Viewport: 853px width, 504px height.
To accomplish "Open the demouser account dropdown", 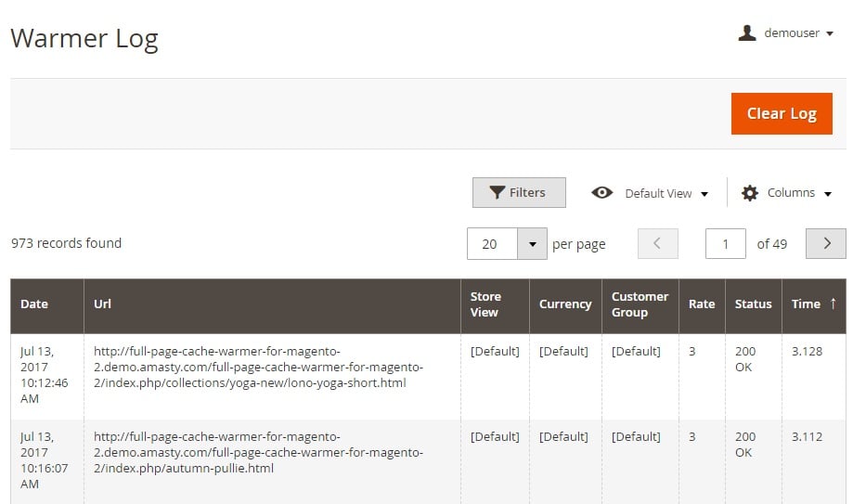I will click(x=830, y=33).
